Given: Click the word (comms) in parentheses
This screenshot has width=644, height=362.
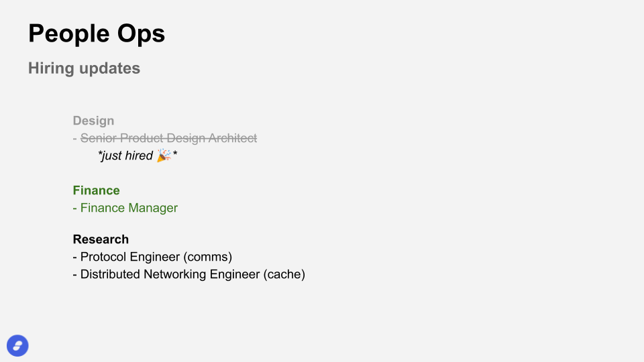Looking at the screenshot, I should click(207, 257).
